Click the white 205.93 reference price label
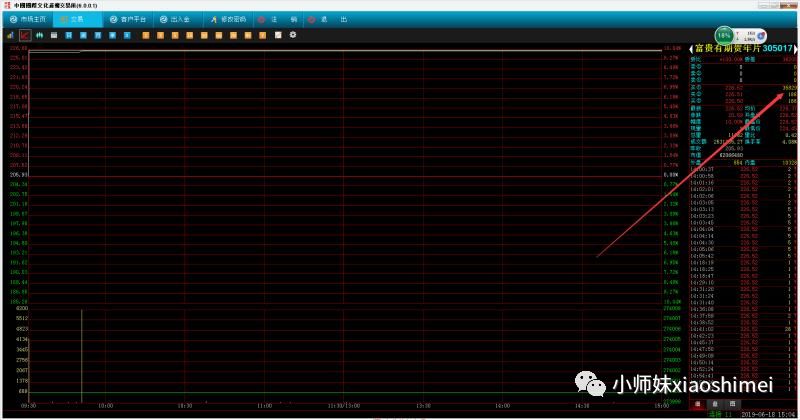The height and width of the screenshot is (420, 800). click(18, 175)
